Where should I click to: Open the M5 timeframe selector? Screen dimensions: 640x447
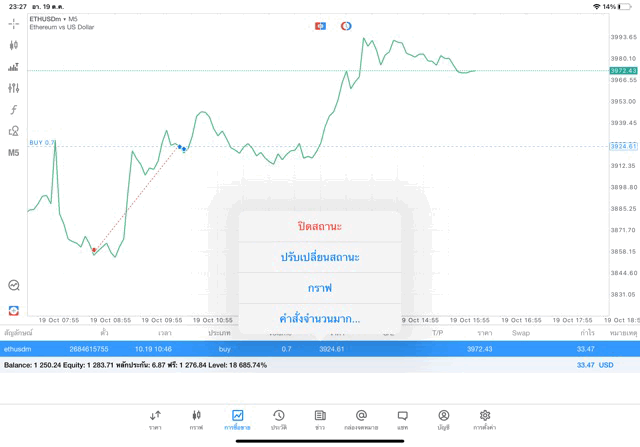14,153
